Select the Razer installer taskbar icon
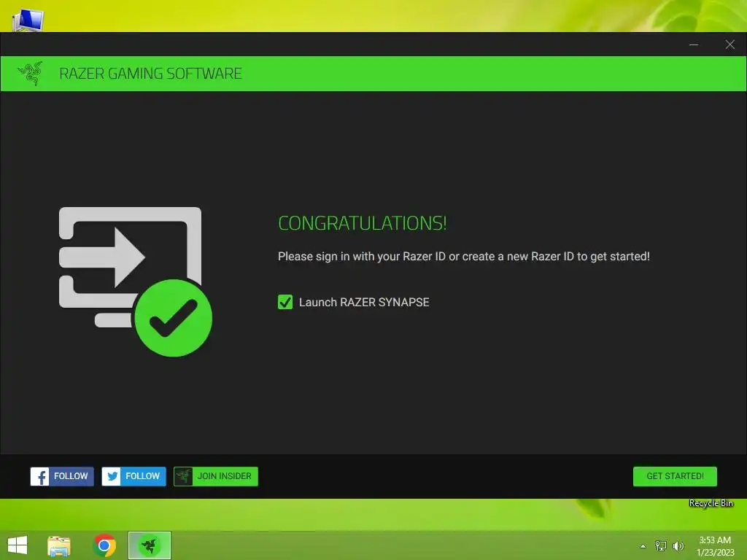 (150, 545)
